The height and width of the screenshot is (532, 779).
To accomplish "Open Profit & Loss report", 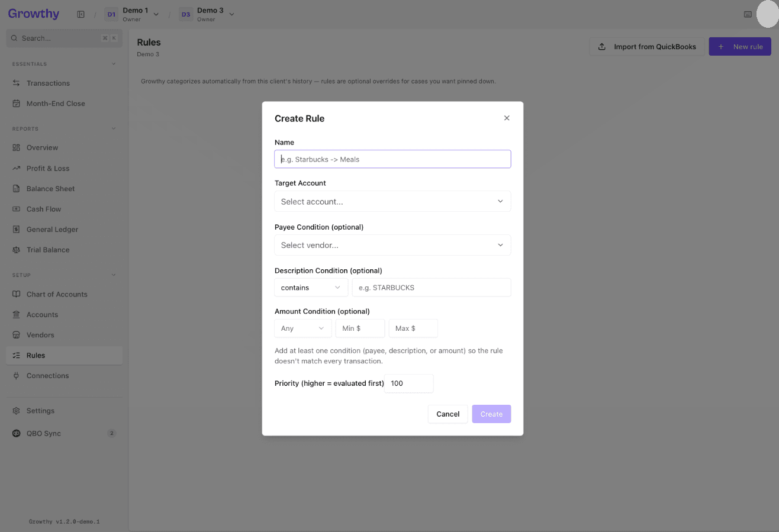I will point(65,169).
